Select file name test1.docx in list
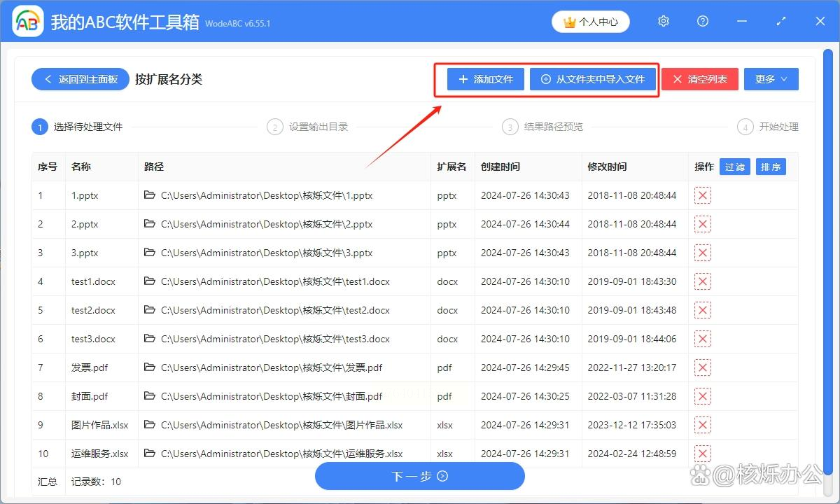The height and width of the screenshot is (504, 840). (x=93, y=281)
